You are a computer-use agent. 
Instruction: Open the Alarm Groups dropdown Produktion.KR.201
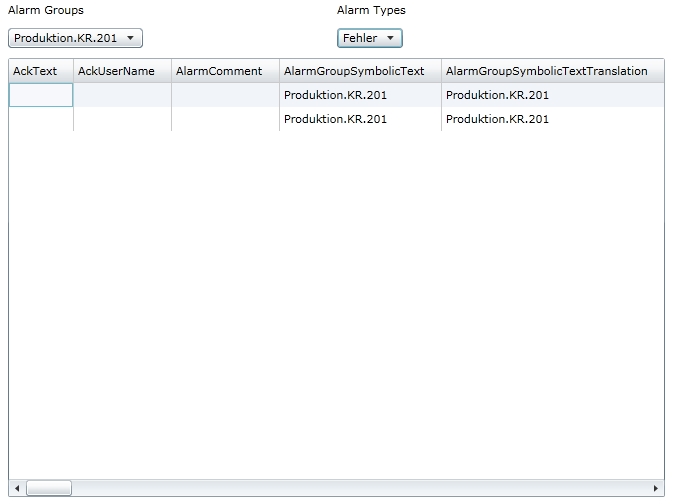tap(76, 38)
